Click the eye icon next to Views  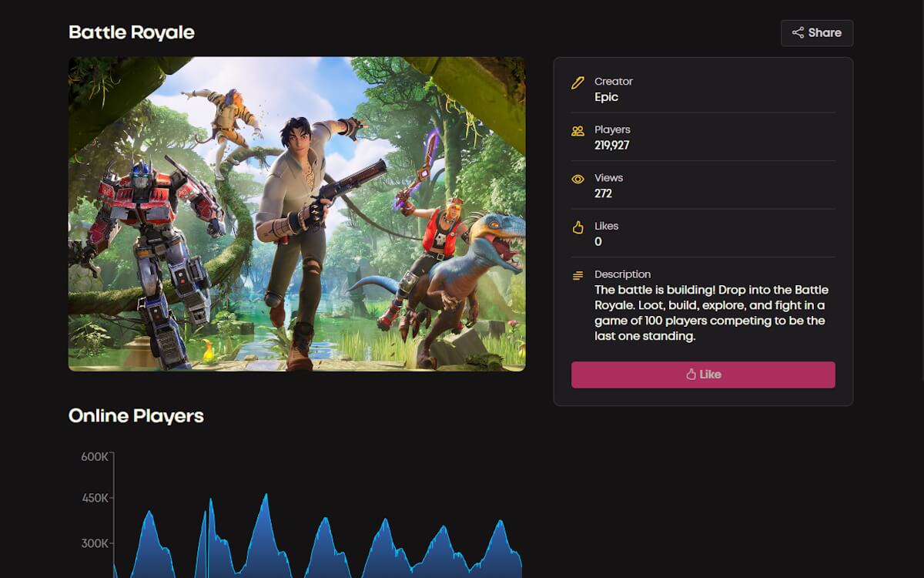point(577,180)
